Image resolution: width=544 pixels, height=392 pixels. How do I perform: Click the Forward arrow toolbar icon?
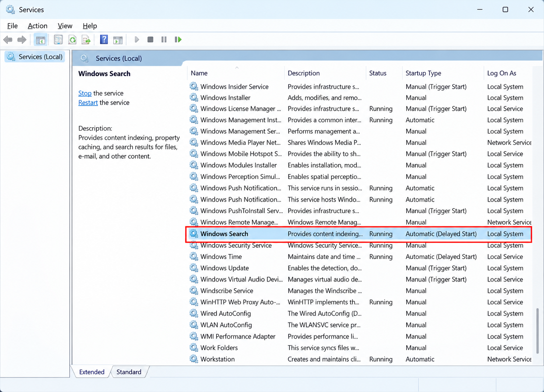click(x=22, y=39)
